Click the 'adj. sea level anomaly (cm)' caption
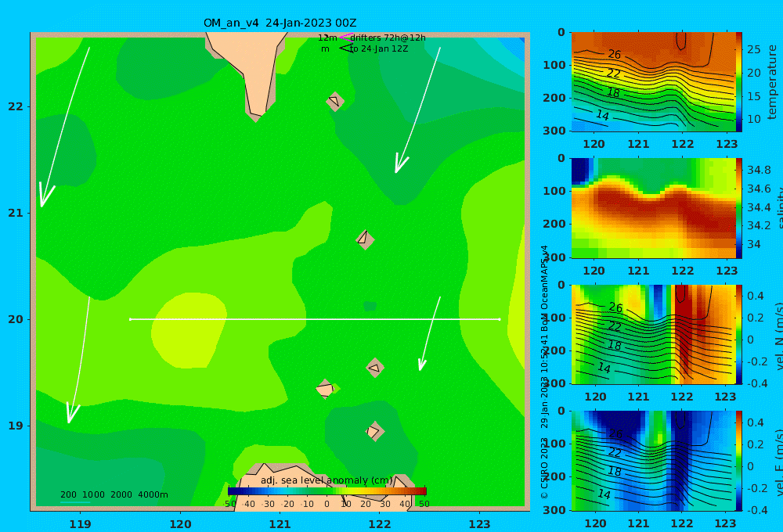The width and height of the screenshot is (783, 532). 327,480
